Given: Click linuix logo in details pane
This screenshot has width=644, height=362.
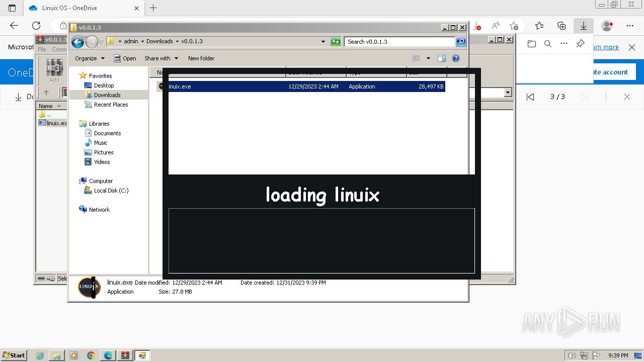Looking at the screenshot, I should pos(89,287).
